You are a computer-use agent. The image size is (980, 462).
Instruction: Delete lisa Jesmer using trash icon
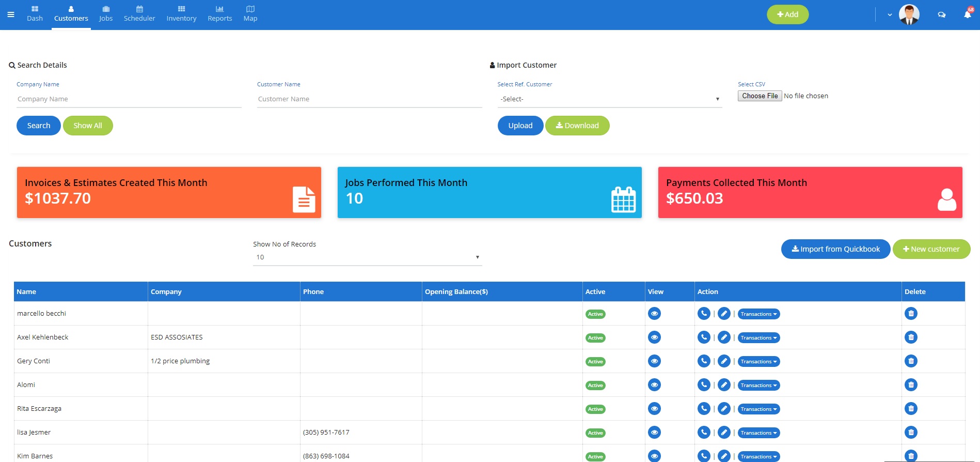[911, 433]
